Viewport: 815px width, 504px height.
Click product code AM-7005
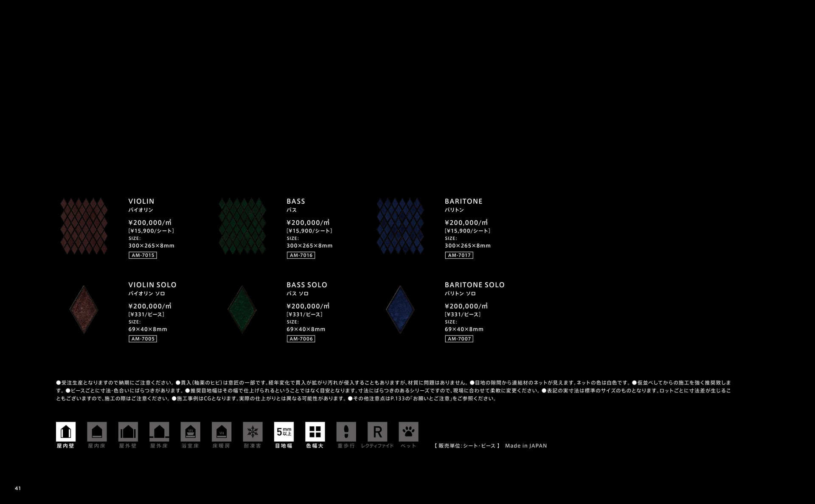143,339
